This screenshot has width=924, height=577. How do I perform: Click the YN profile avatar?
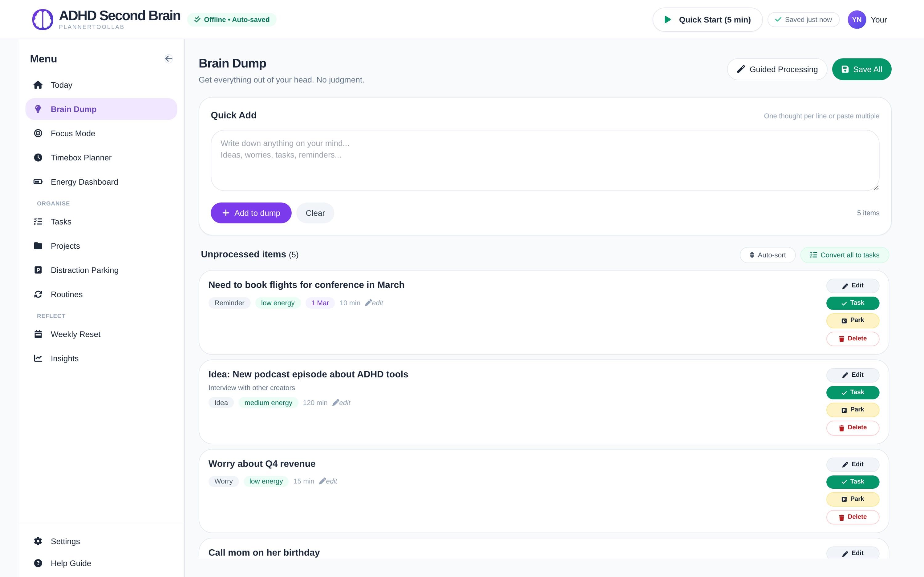857,19
